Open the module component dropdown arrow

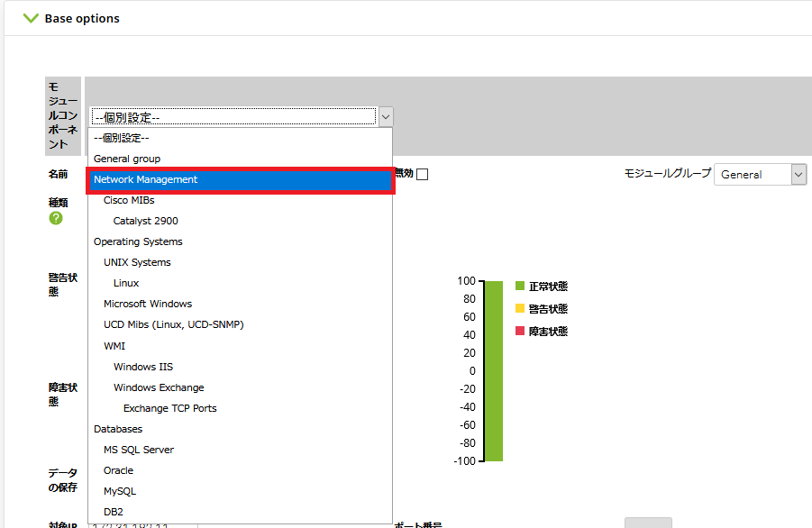point(386,117)
